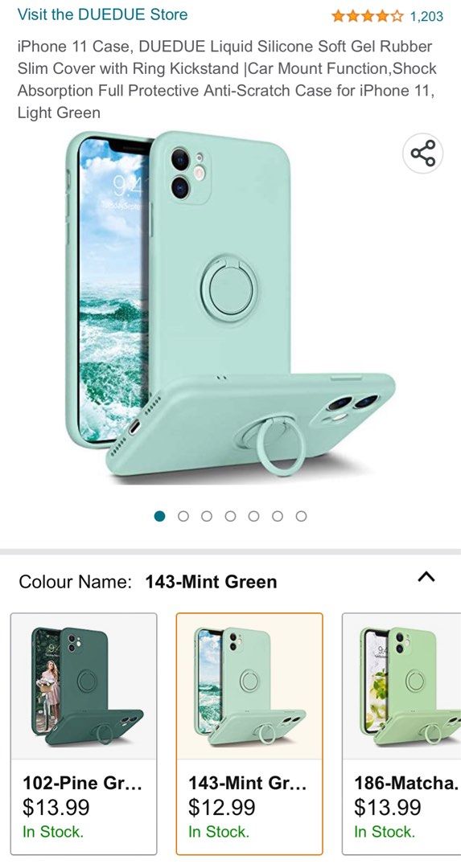Select the fifth image carousel dot
This screenshot has width=461, height=868.
(253, 516)
